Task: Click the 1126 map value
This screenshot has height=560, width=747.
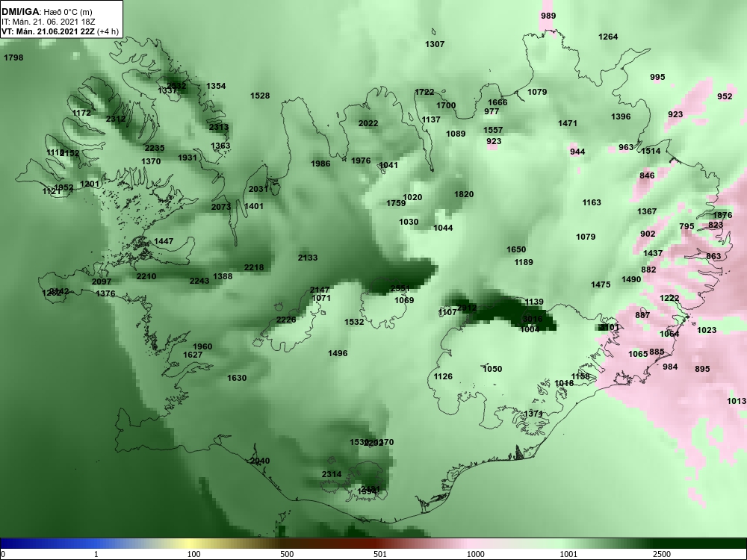Action: [x=443, y=376]
